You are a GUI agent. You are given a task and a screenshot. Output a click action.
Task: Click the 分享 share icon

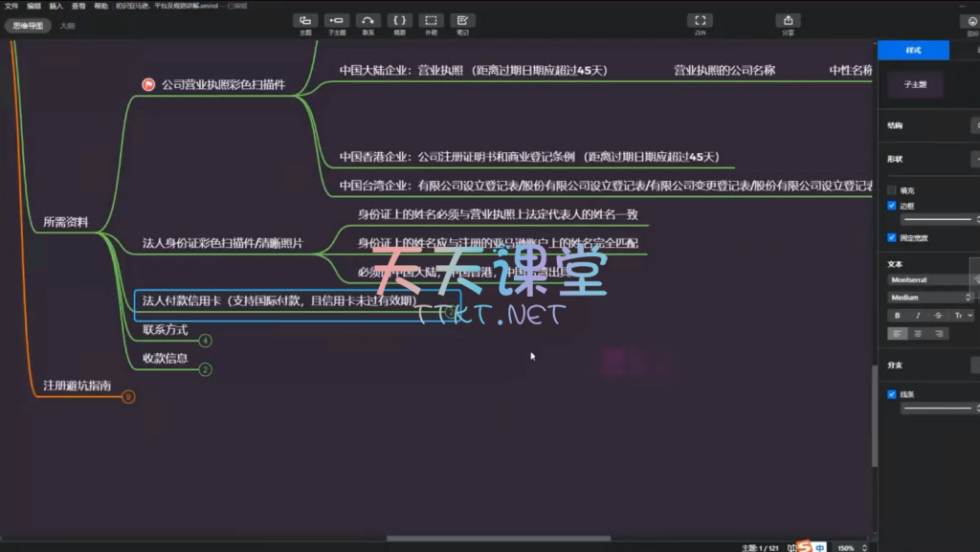coord(788,21)
